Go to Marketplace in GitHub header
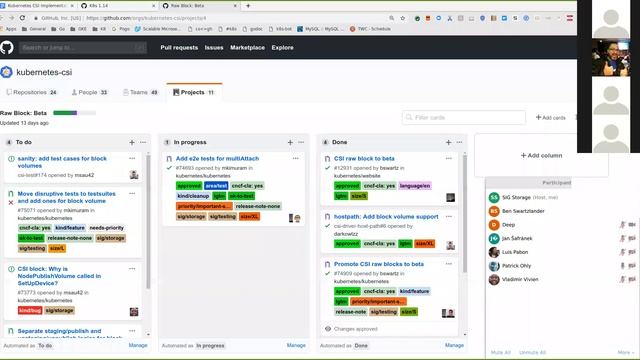 247,48
